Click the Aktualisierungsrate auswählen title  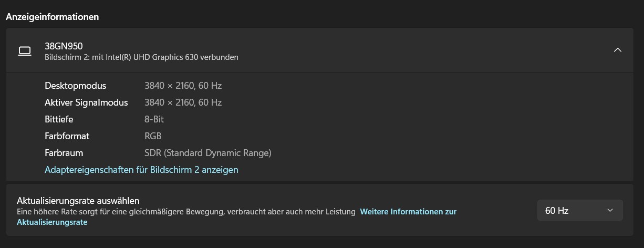click(78, 200)
